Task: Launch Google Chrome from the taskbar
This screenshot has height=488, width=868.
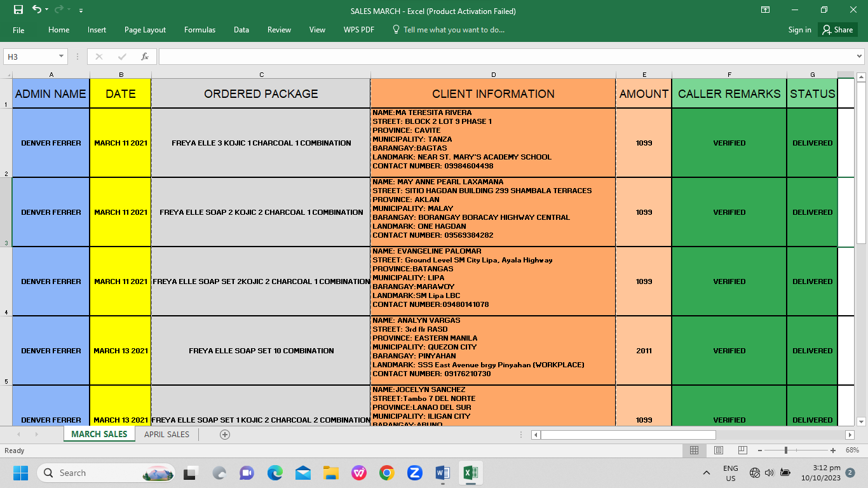Action: coord(386,473)
